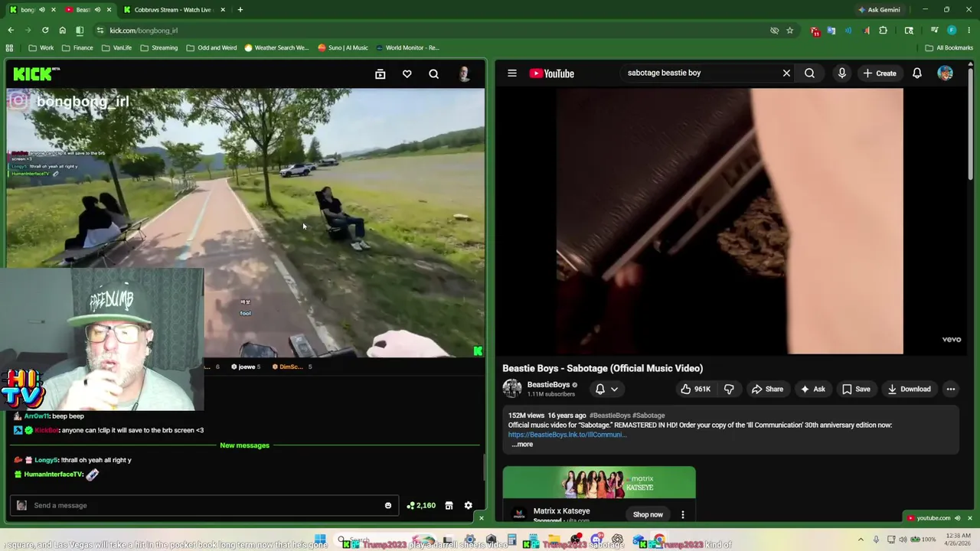980x551 pixels.
Task: Open emoji picker in Kick chat
Action: (x=388, y=505)
